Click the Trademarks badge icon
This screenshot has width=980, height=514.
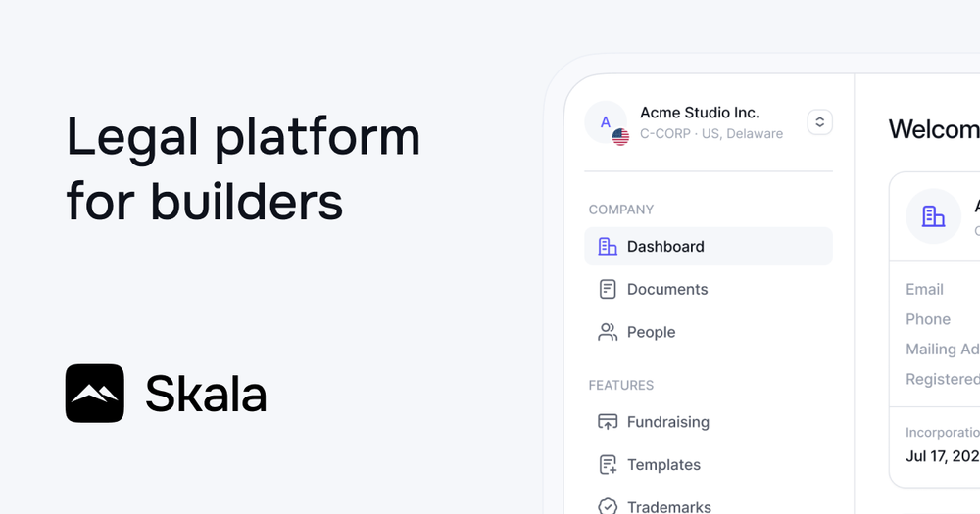608,506
